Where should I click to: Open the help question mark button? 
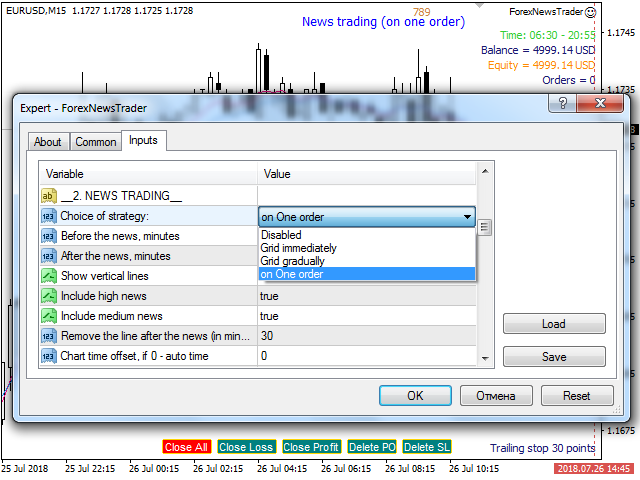click(x=562, y=103)
